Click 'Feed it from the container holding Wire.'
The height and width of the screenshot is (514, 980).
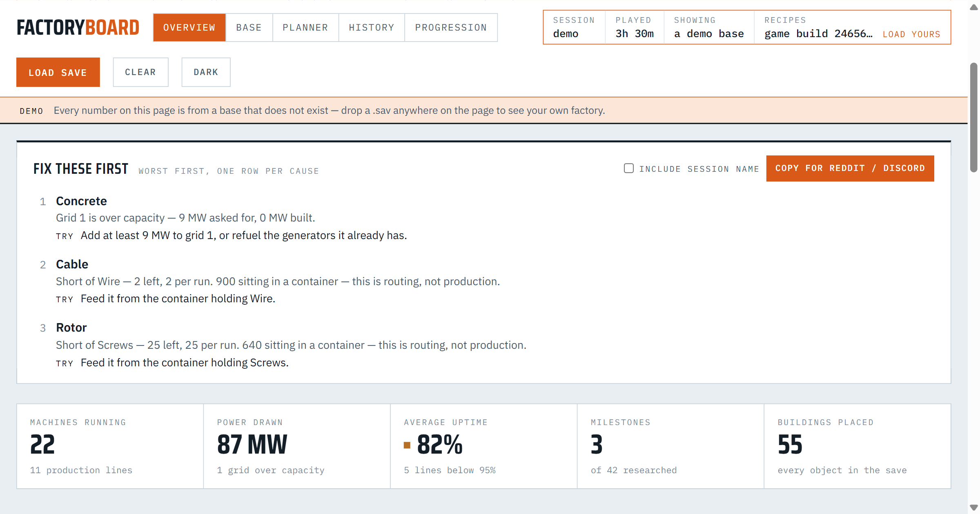point(178,299)
